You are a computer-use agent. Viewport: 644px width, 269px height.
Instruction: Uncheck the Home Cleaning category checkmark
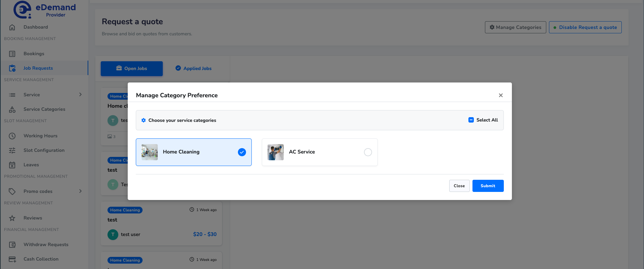coord(242,152)
